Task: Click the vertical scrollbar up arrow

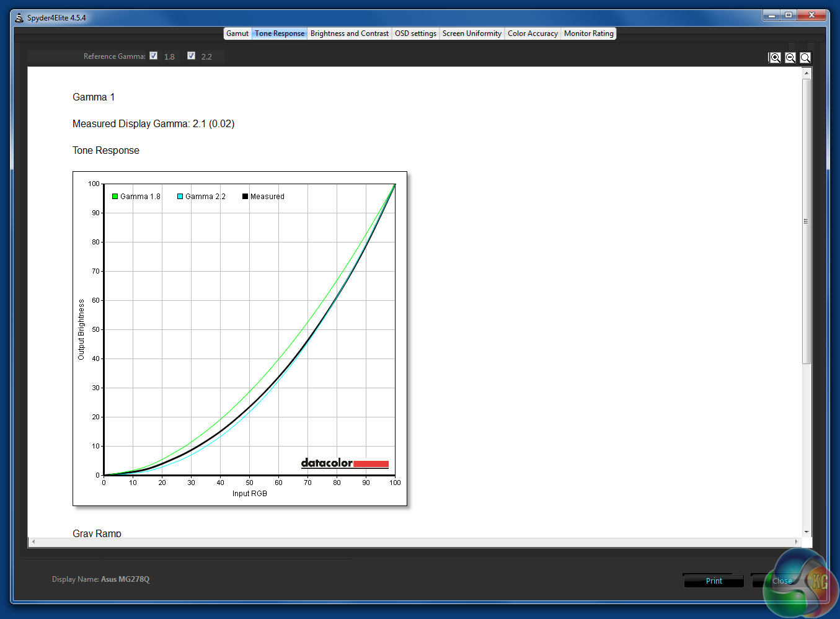Action: 807,73
